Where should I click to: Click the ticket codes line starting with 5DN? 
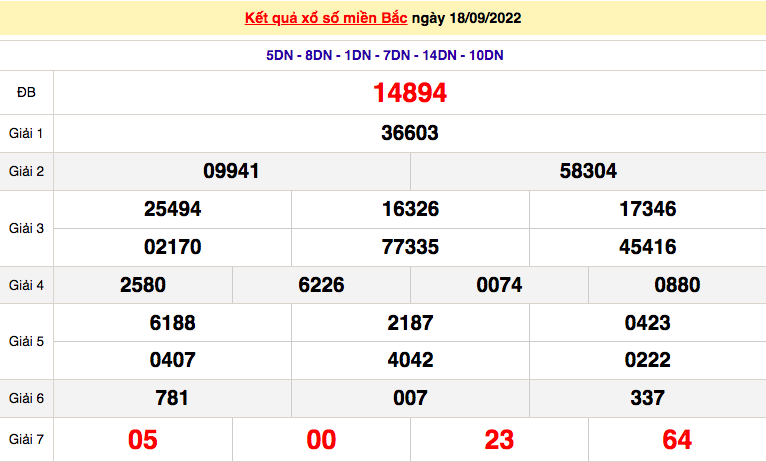[384, 55]
